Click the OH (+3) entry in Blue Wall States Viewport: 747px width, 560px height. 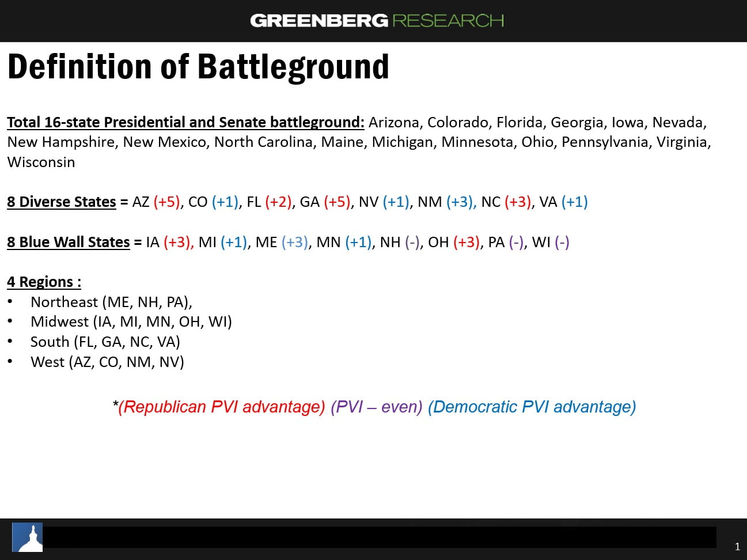[454, 242]
